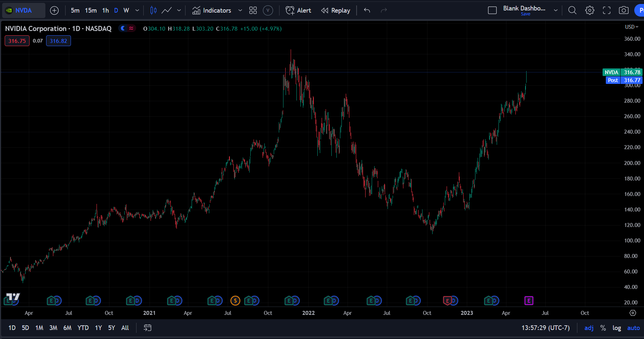Image resolution: width=644 pixels, height=339 pixels.
Task: Set range to 5D
Action: pos(25,328)
